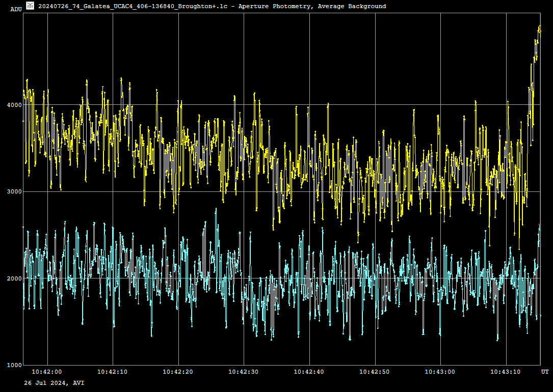The width and height of the screenshot is (553, 392).
Task: Click the ADU axis label
Action: (x=16, y=9)
